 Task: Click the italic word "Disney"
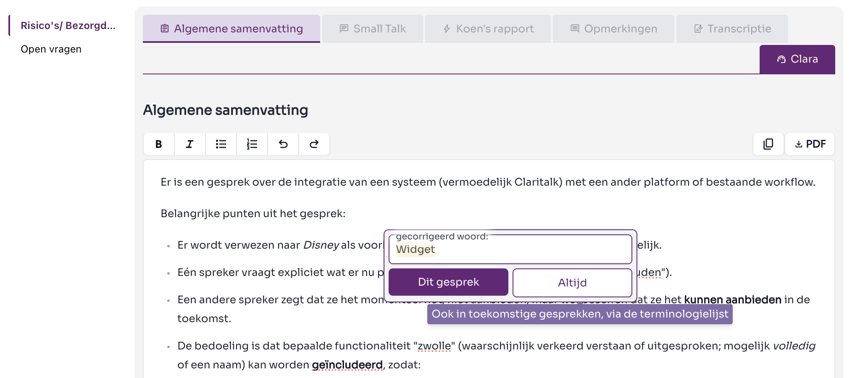pos(321,245)
